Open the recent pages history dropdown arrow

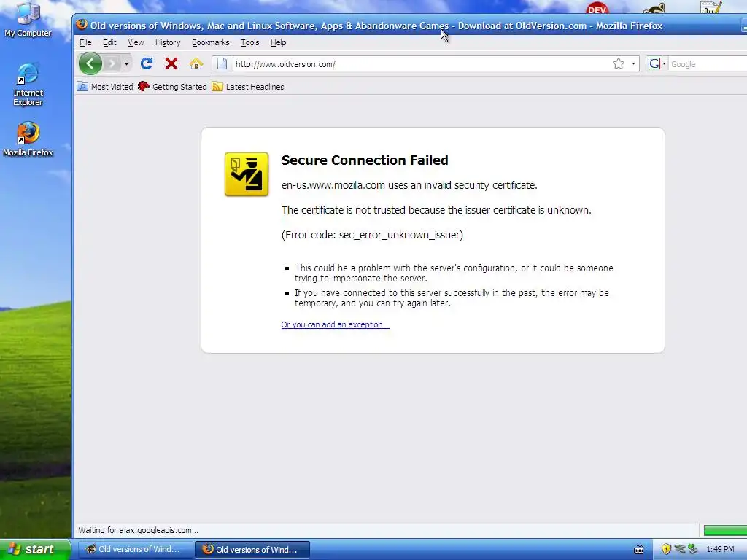(x=126, y=64)
